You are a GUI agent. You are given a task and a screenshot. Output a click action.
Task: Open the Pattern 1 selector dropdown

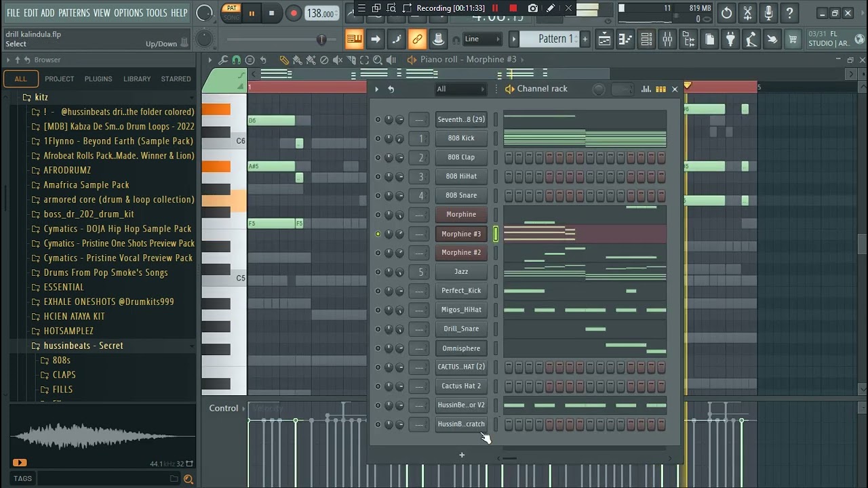click(555, 39)
